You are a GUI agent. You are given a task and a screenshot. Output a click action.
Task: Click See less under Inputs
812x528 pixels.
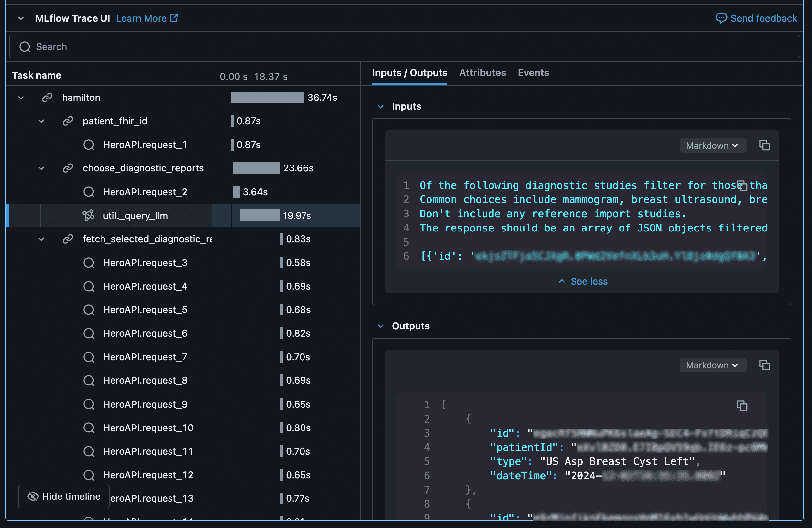[583, 281]
